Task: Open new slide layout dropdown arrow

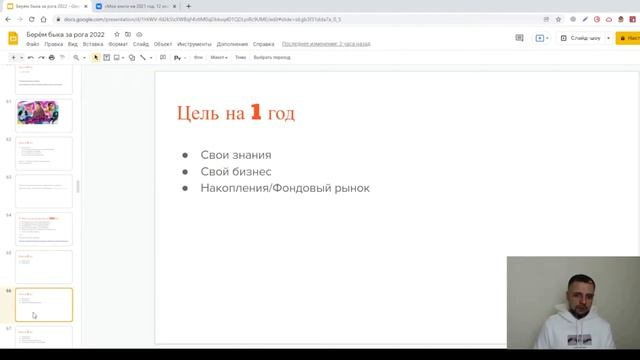Action: tap(21, 58)
